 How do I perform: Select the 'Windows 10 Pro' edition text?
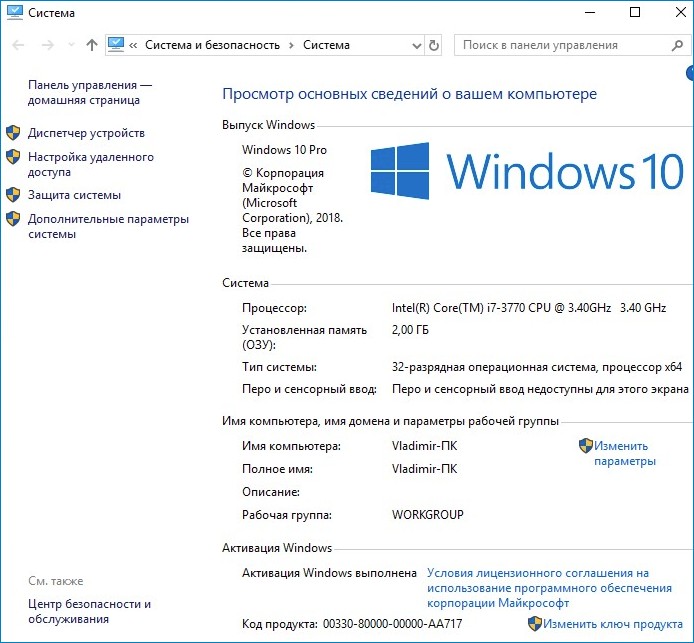pos(284,150)
